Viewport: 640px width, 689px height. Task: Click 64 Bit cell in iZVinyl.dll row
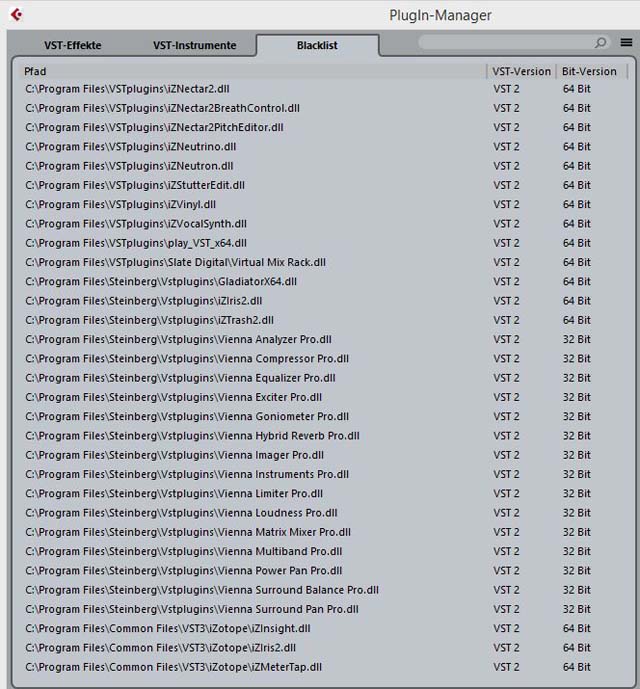(x=577, y=205)
